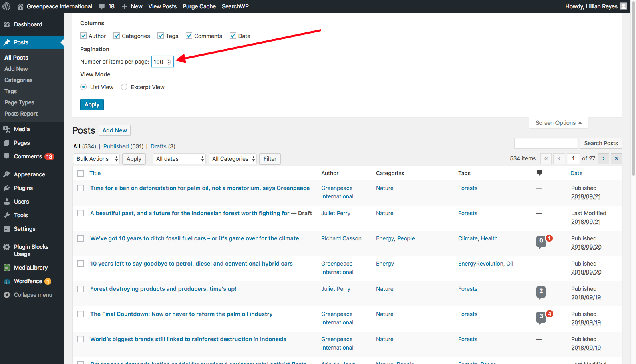
Task: Click the Pages icon in sidebar
Action: pos(7,143)
